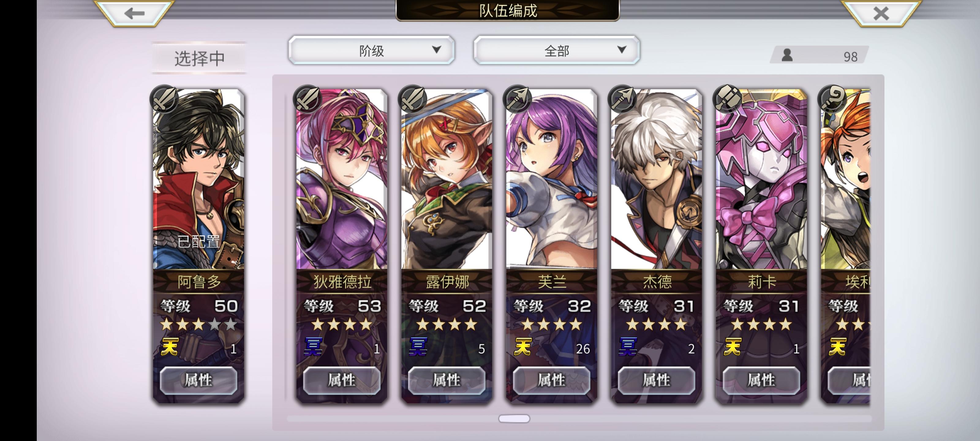Open 属性 for 阿鲁多
980x441 pixels.
[x=198, y=380]
